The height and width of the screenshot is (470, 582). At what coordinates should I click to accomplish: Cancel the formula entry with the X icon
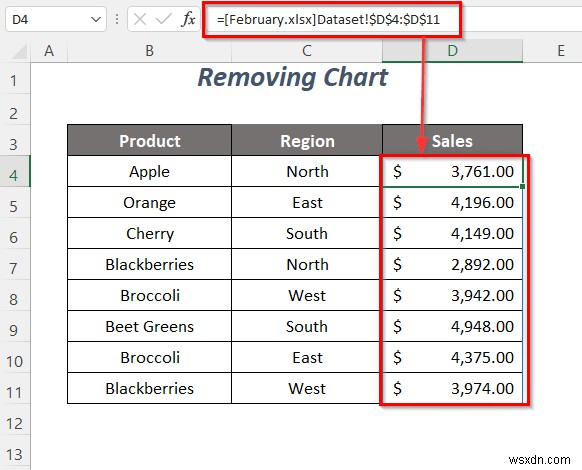140,19
